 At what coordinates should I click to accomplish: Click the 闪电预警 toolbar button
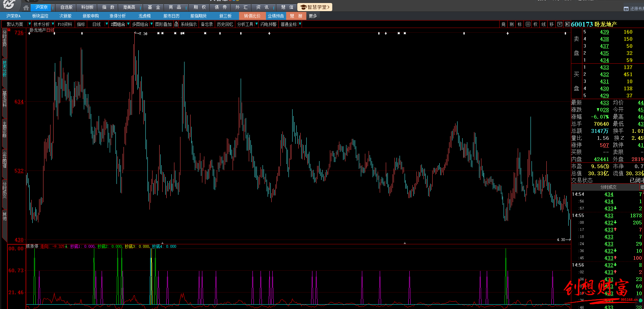(268, 24)
